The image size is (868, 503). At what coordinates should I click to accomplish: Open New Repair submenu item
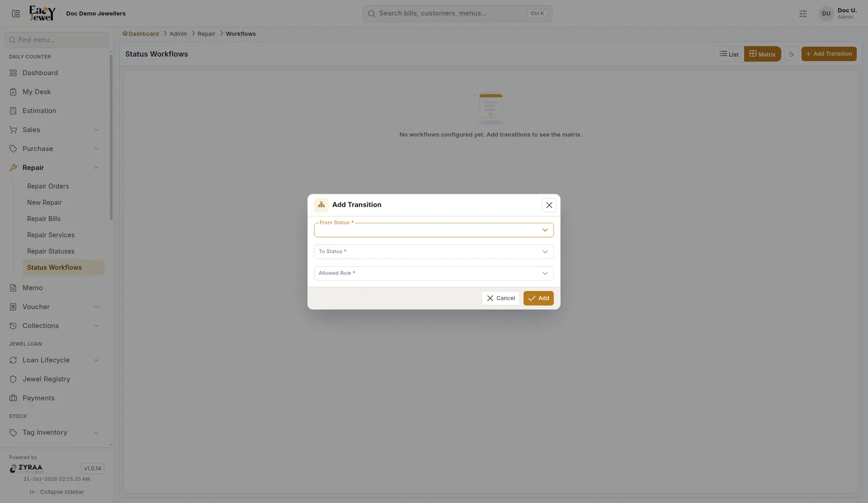point(63,202)
